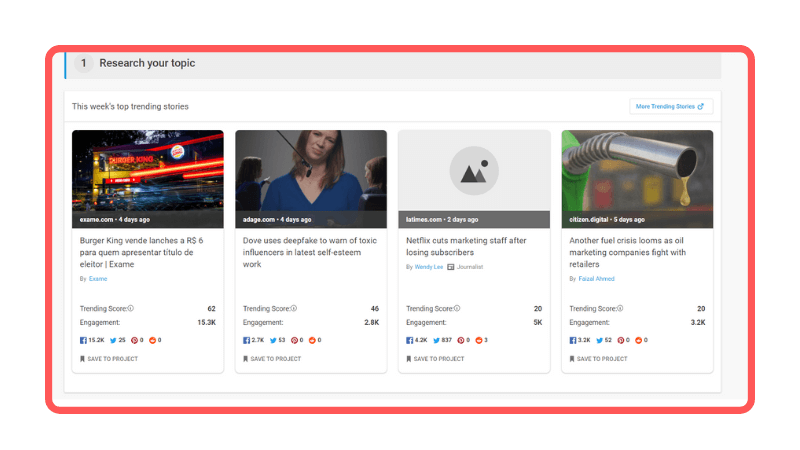This screenshot has width=800, height=450.
Task: Click Reddit icon on Dove deepfake card
Action: click(x=312, y=340)
